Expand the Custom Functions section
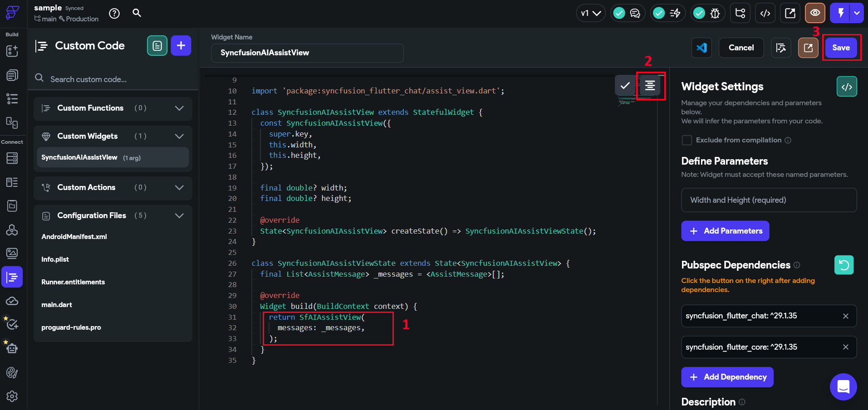 pos(179,108)
